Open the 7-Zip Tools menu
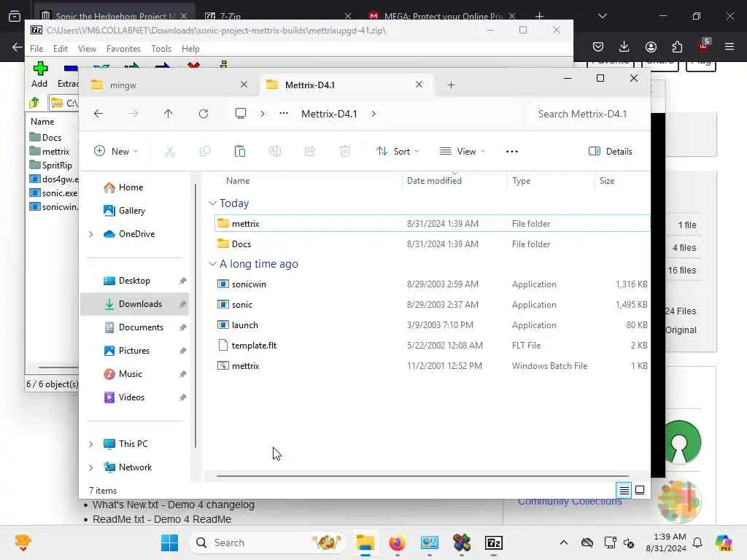747x560 pixels. point(161,49)
